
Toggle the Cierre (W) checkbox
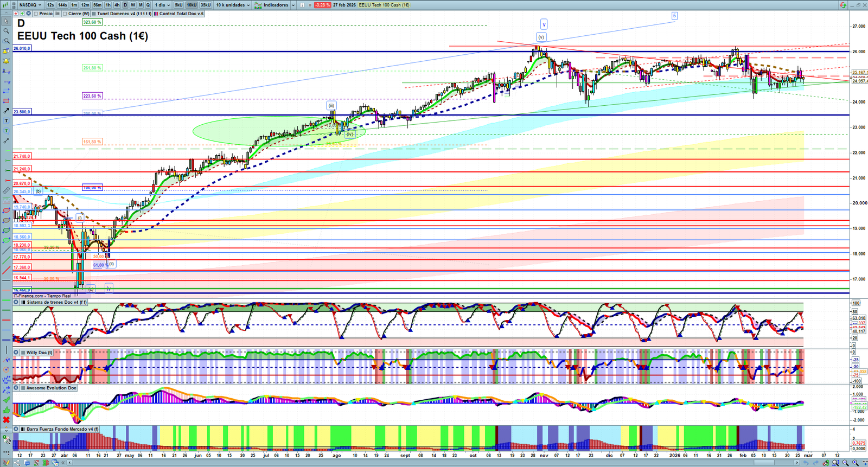click(65, 14)
